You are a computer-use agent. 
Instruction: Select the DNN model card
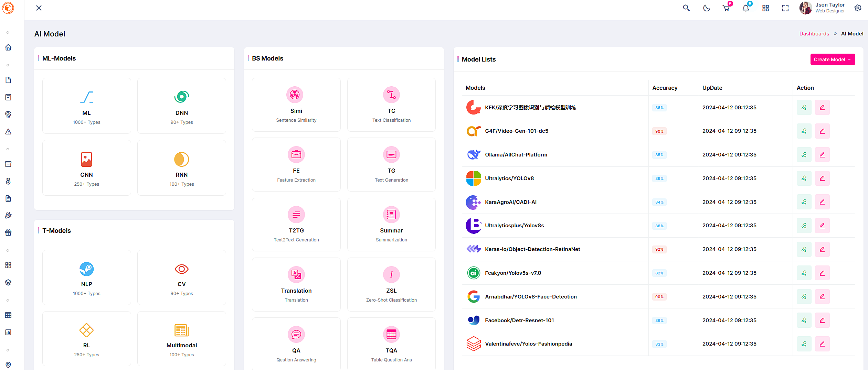click(x=181, y=106)
